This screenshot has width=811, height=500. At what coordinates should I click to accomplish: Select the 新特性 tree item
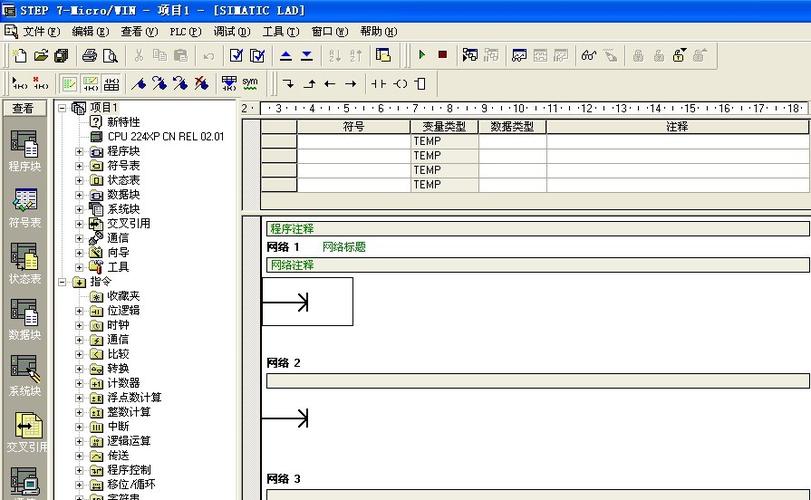(124, 122)
